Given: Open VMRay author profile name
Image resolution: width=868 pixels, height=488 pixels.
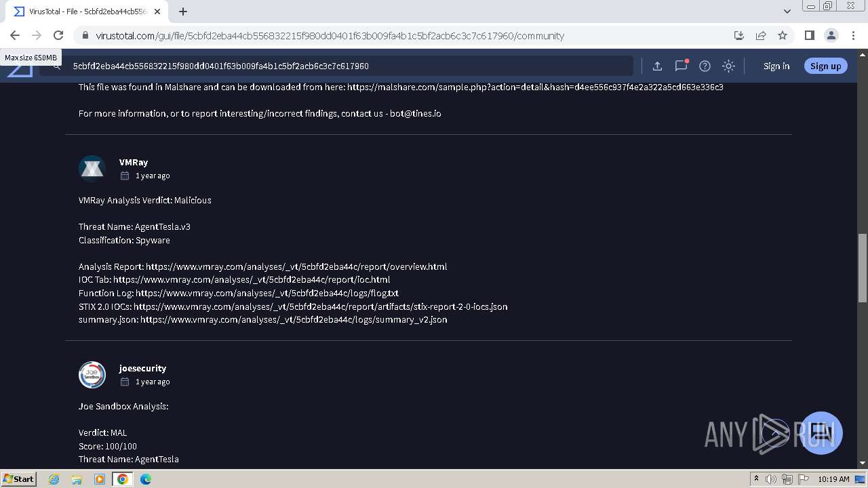Looking at the screenshot, I should click(134, 162).
